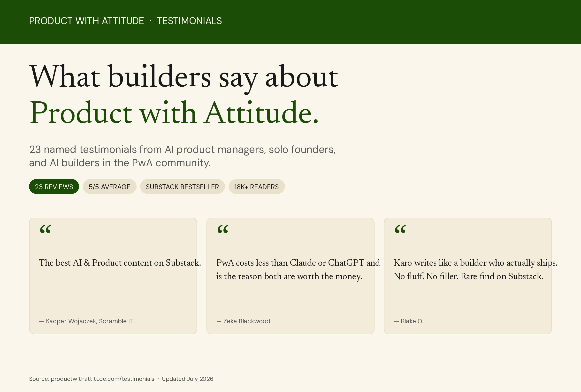Click TESTIMONIALS in the header bar
Screen dimensions: 581x392
[x=189, y=21]
